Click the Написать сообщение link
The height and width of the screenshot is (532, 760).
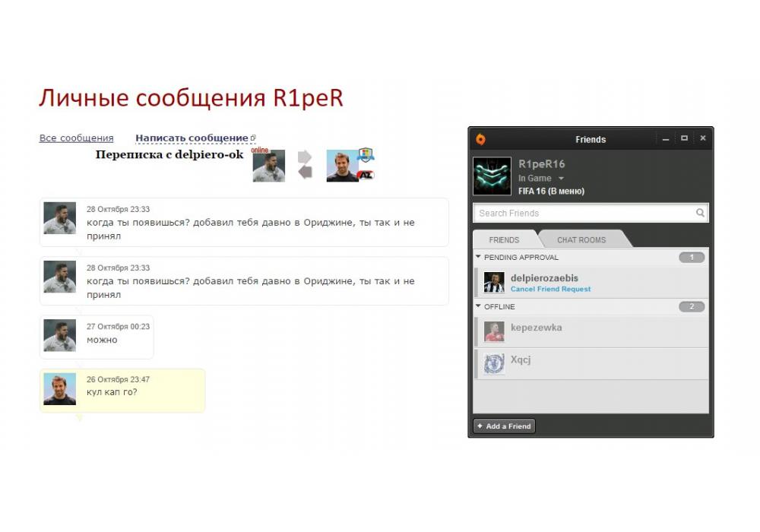(x=192, y=138)
